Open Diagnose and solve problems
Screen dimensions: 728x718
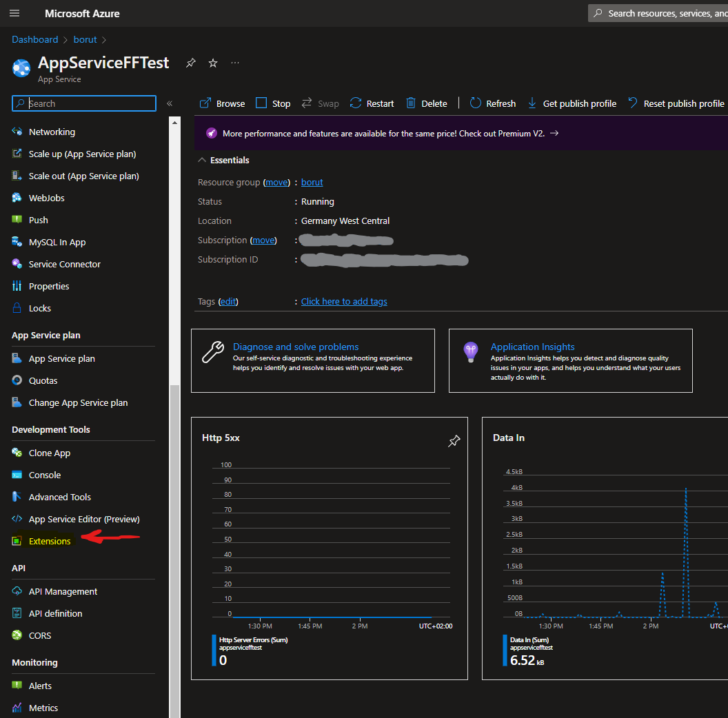[295, 347]
